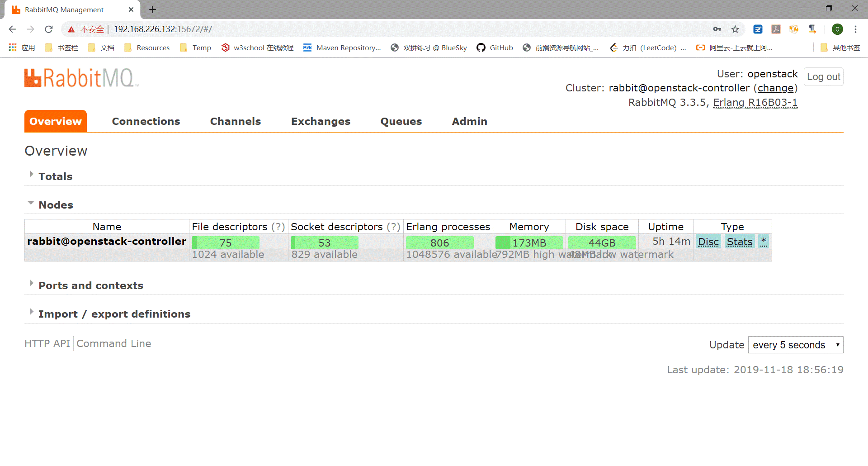This screenshot has height=466, width=868.
Task: Bookmark this page with the star icon
Action: click(x=735, y=29)
